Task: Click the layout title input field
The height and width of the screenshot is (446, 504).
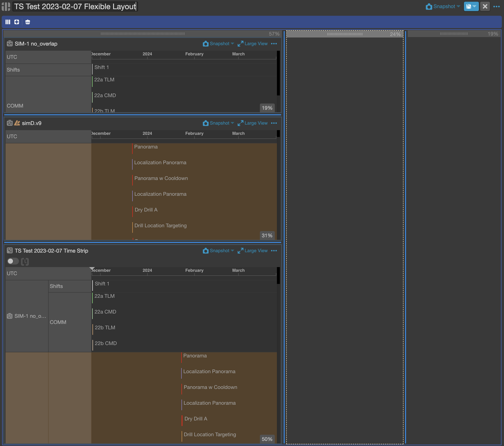Action: (x=74, y=6)
